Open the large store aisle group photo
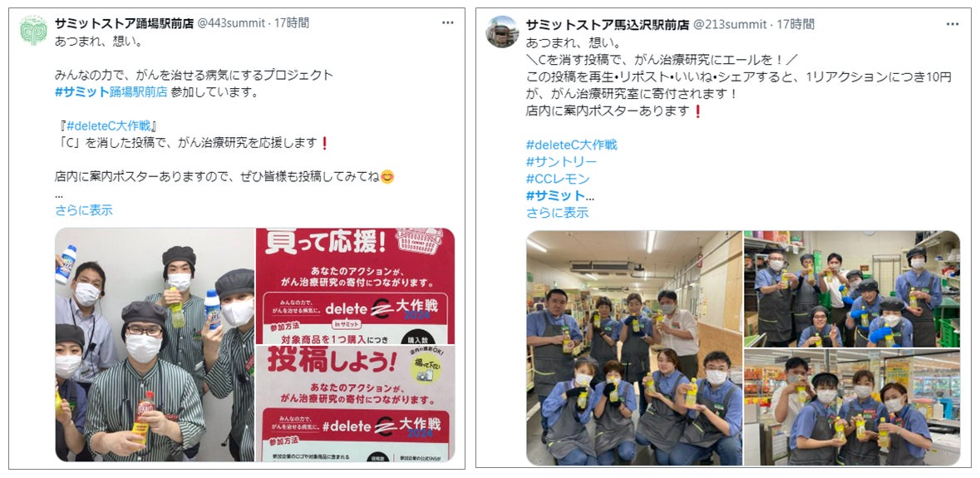 pyautogui.click(x=633, y=348)
